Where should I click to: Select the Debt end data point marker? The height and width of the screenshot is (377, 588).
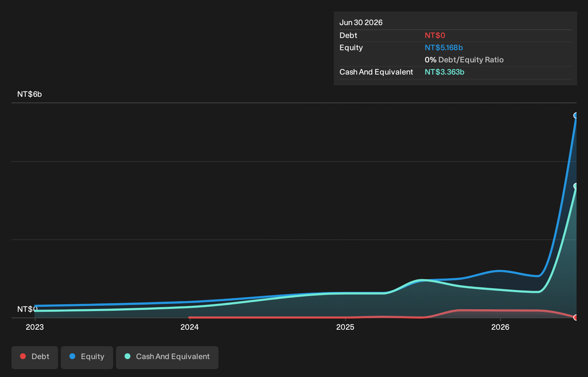click(576, 318)
